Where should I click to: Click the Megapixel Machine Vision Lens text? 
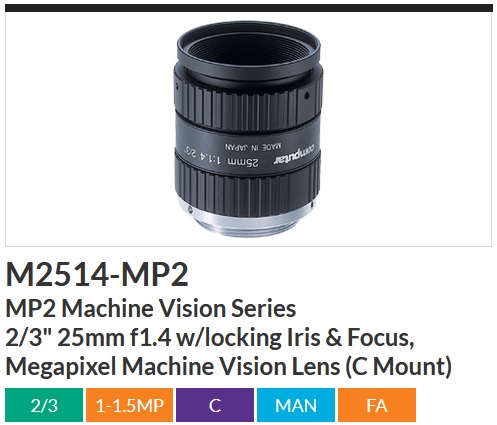click(x=173, y=367)
